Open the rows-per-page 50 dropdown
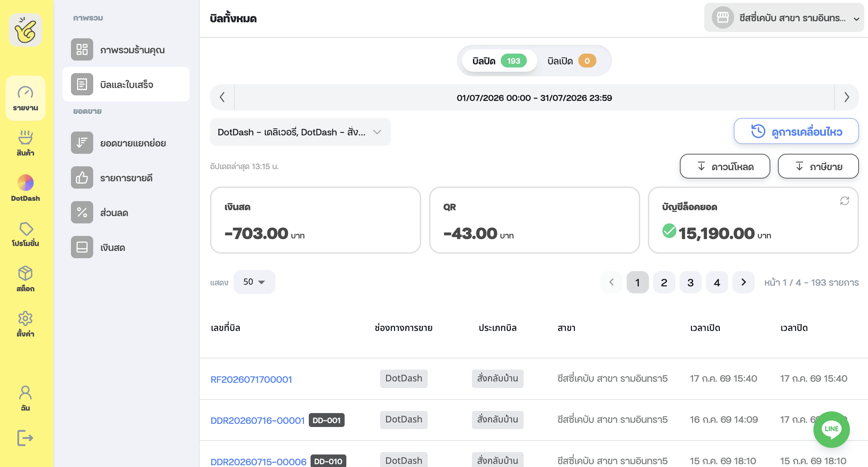Screen dimensions: 868x467 coord(254,282)
